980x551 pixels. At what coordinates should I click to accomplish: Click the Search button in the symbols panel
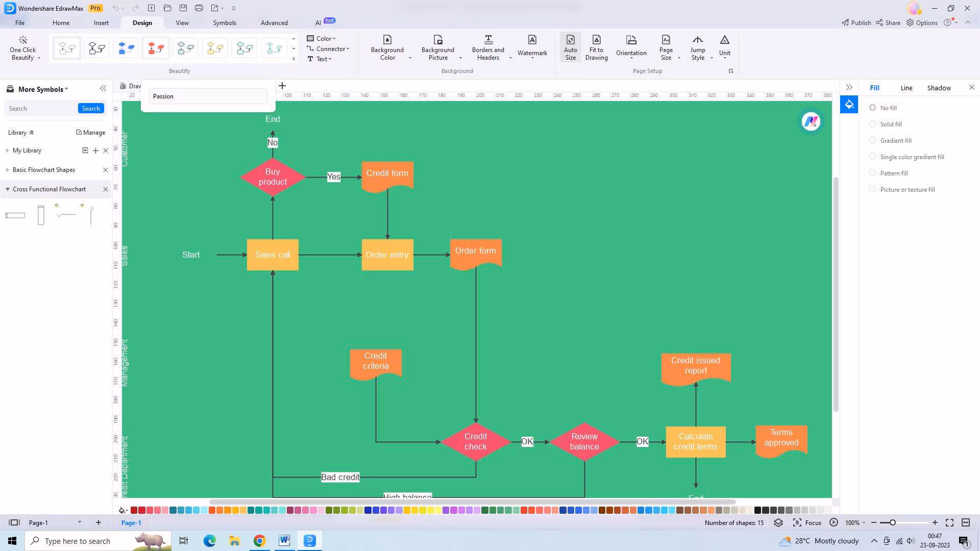click(x=91, y=108)
